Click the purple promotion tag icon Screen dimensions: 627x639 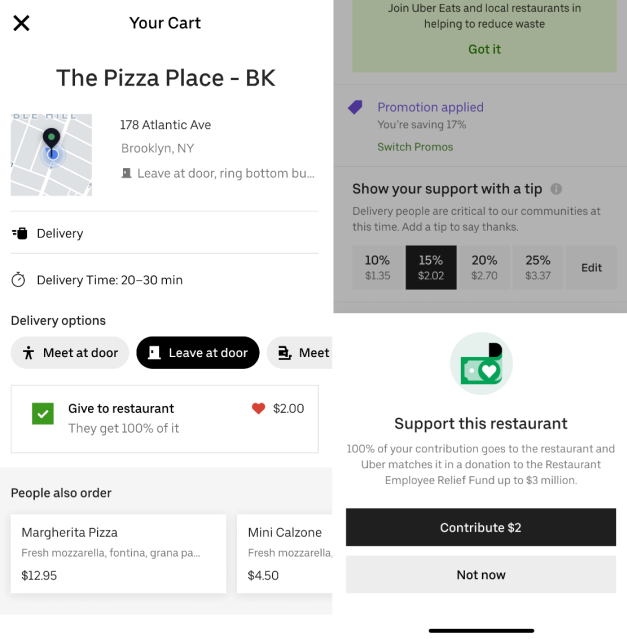pos(355,107)
